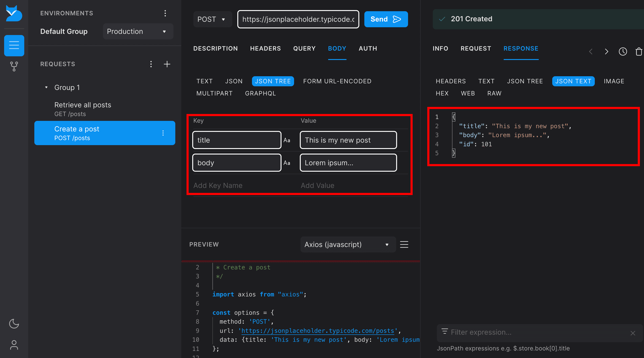Open the user account icon
Image resolution: width=644 pixels, height=358 pixels.
[x=14, y=345]
